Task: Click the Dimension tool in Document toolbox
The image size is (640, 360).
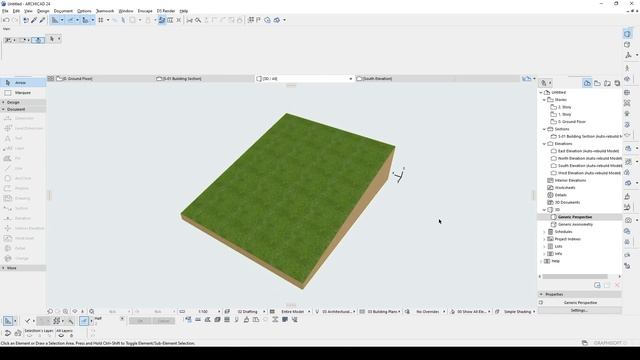Action: (24, 118)
